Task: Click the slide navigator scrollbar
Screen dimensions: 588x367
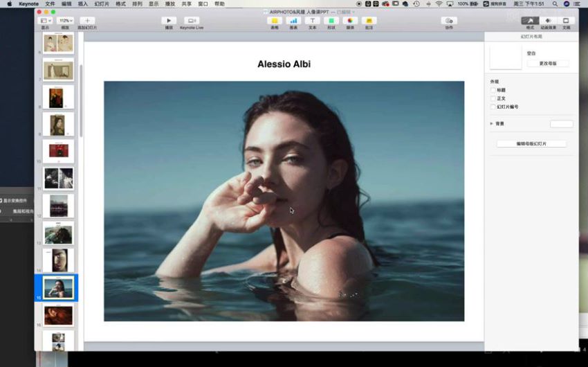Action: pos(81,100)
